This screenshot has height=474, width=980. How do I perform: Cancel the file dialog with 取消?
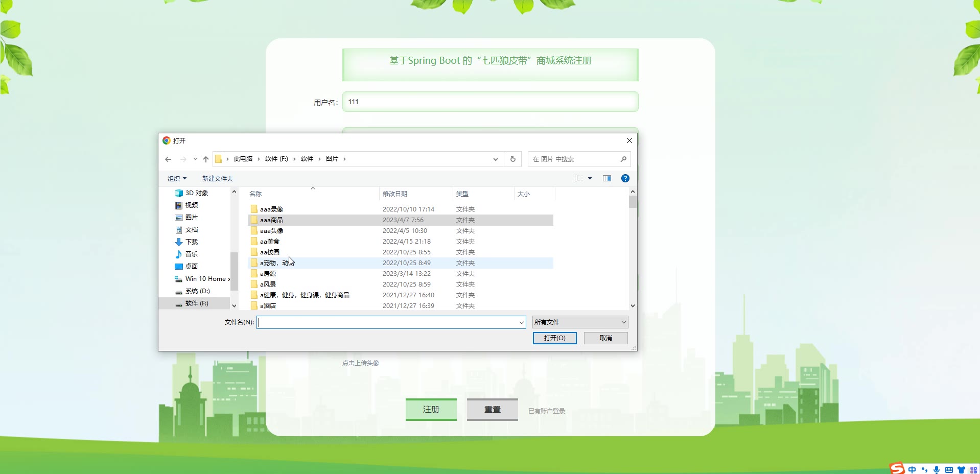click(x=606, y=338)
